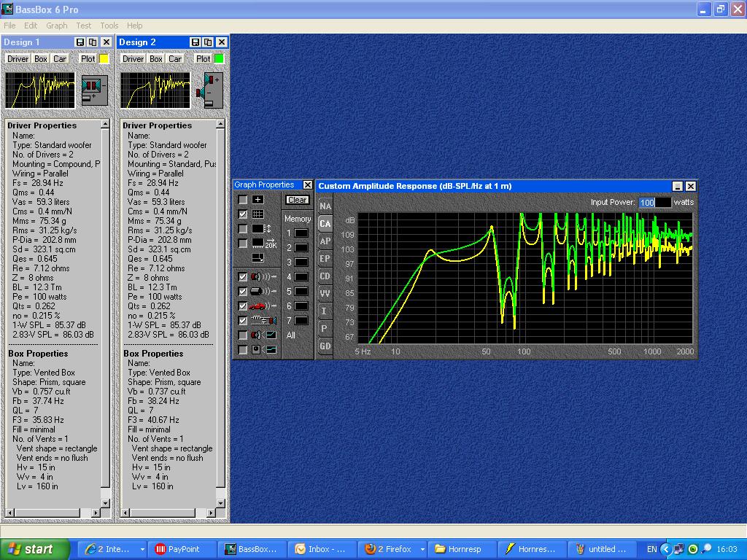Image resolution: width=747 pixels, height=560 pixels.
Task: Click Memory slot 4 swatch
Action: (301, 276)
